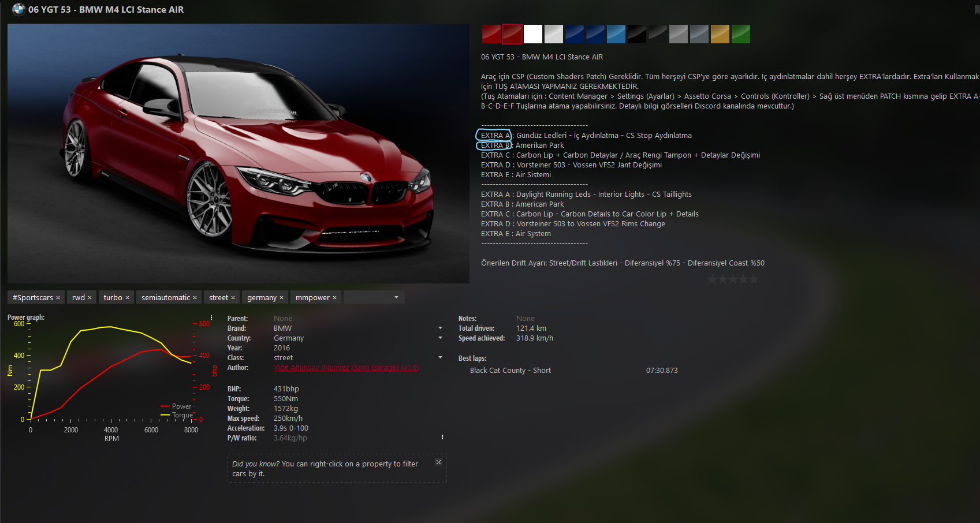This screenshot has width=980, height=523.
Task: Click the Acceleration value 3.9s 0-100
Action: (x=291, y=428)
